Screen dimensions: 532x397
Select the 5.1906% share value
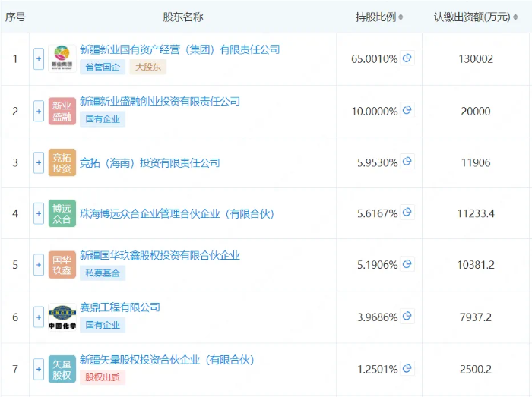(377, 265)
